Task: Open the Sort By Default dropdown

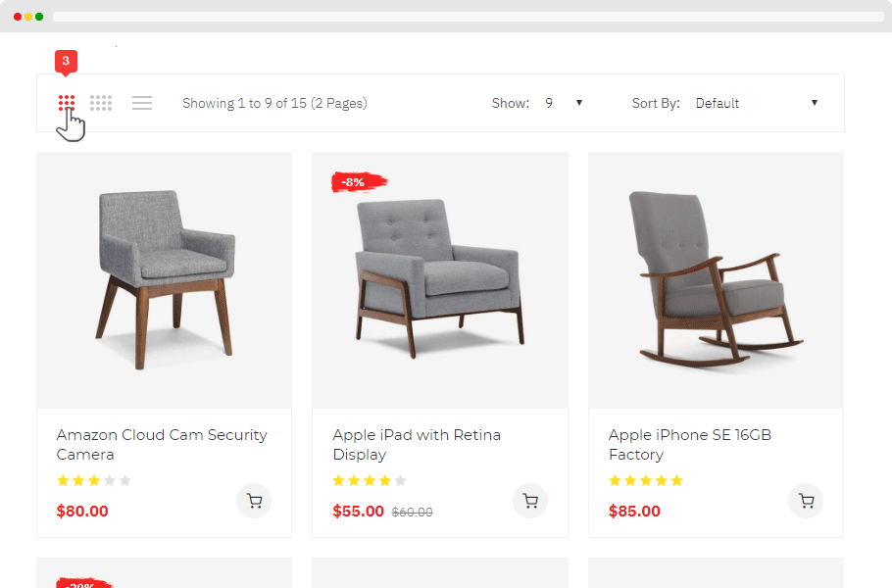Action: 757,102
